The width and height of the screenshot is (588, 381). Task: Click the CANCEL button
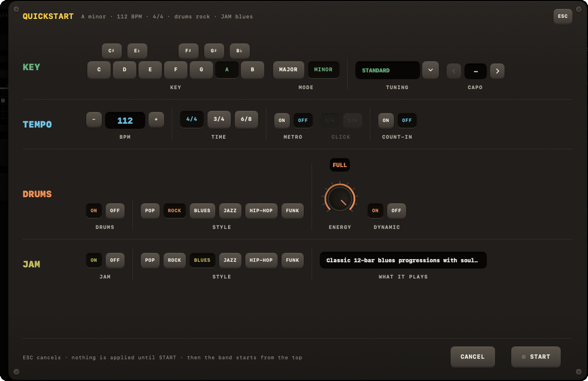click(x=472, y=356)
